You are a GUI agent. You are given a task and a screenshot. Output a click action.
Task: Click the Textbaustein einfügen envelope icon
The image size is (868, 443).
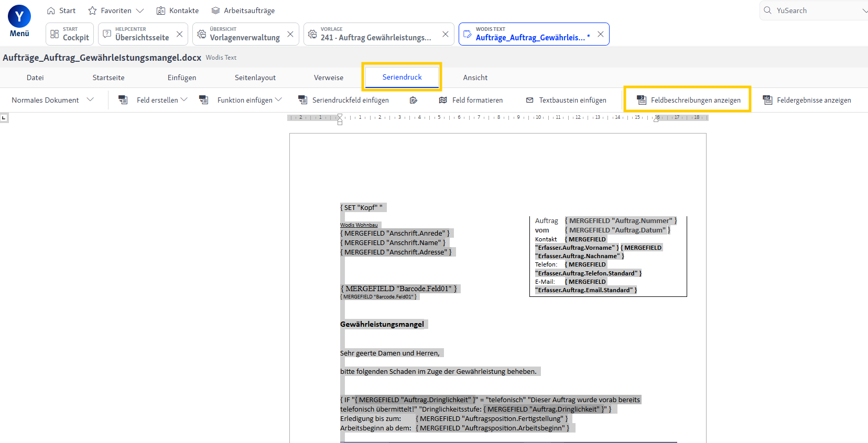coord(530,100)
